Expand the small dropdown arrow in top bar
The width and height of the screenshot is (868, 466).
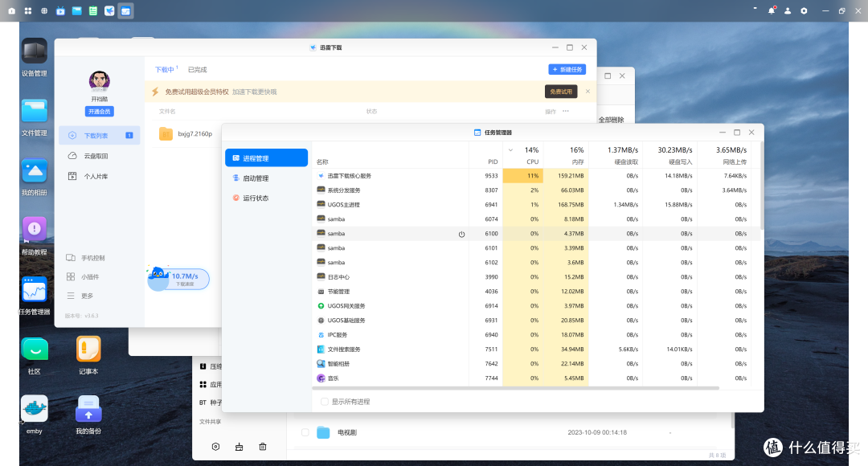[x=755, y=8]
